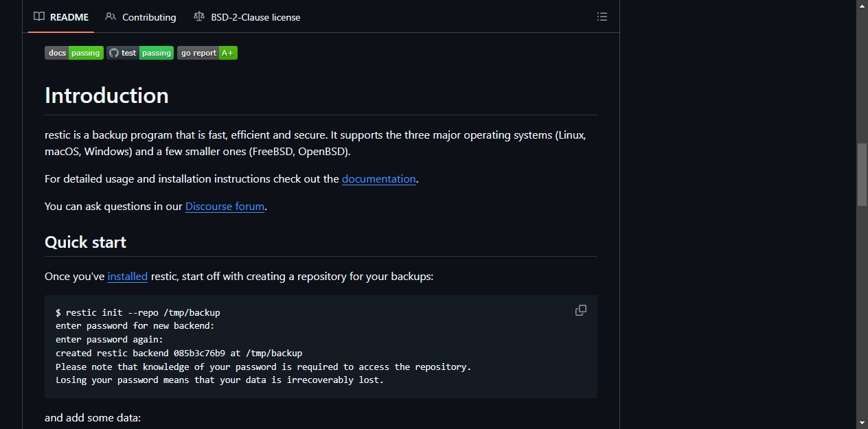Click the people icon beside Contributing
868x429 pixels.
click(x=111, y=16)
